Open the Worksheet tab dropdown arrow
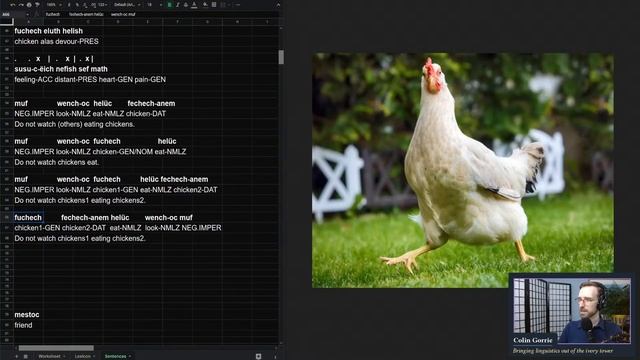 pyautogui.click(x=64, y=356)
